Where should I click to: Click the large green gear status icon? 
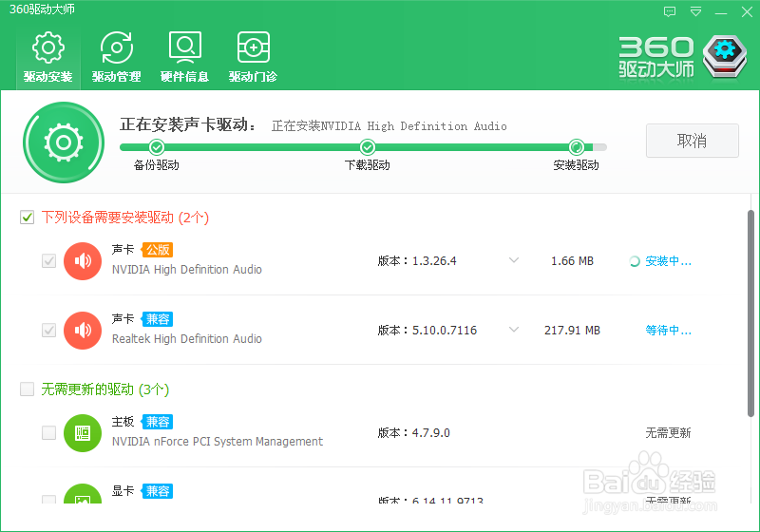click(x=64, y=142)
